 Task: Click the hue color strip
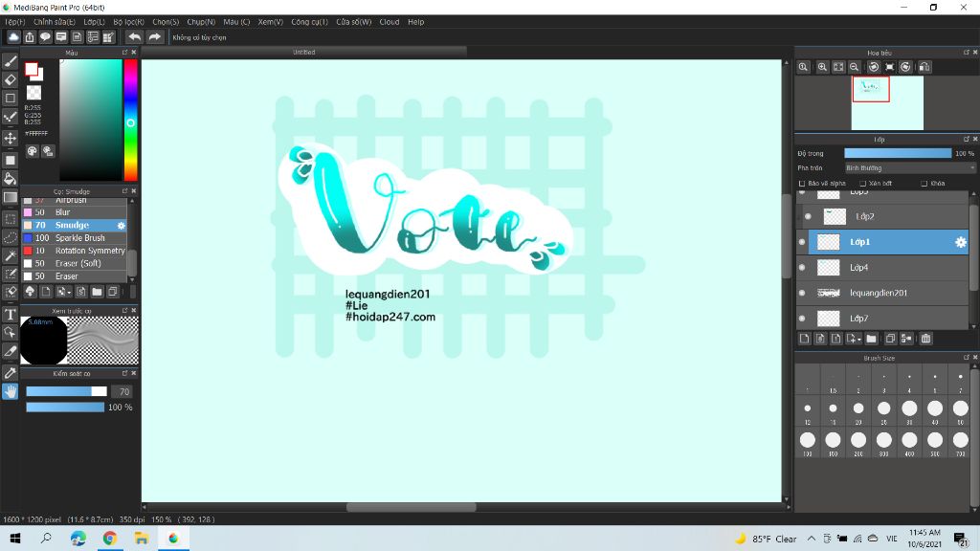coord(130,120)
